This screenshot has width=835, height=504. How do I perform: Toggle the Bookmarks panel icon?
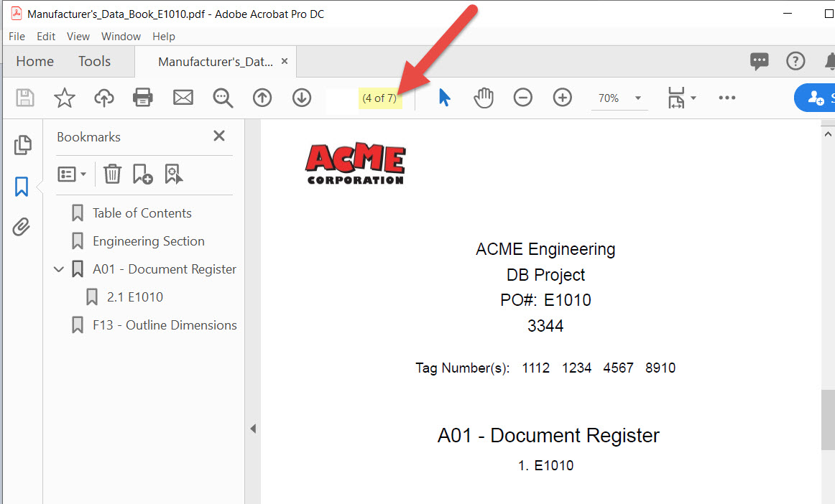(22, 187)
